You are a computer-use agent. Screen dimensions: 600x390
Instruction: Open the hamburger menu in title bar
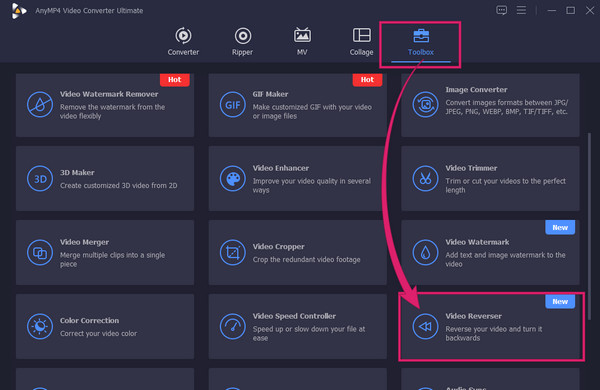point(521,10)
